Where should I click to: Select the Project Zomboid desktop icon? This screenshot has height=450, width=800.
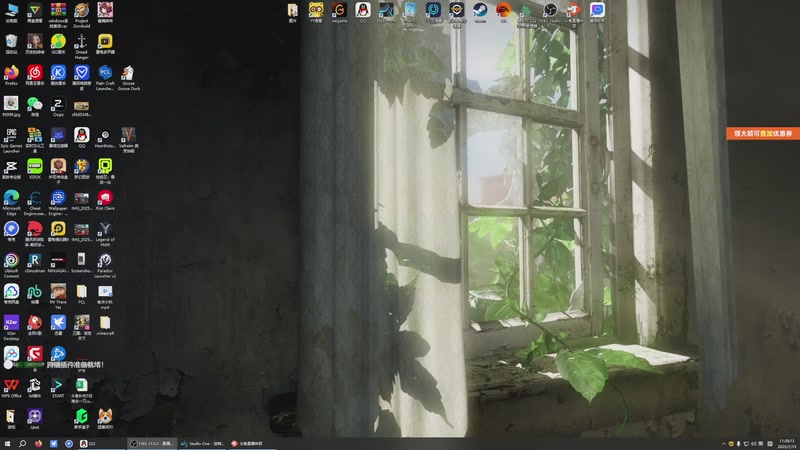[x=82, y=14]
